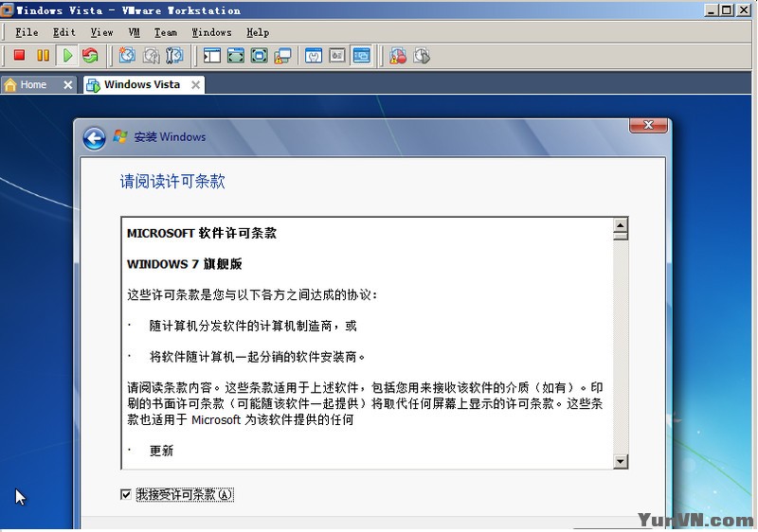Close the VMware Workstation window
The height and width of the screenshot is (532, 758).
[x=744, y=10]
